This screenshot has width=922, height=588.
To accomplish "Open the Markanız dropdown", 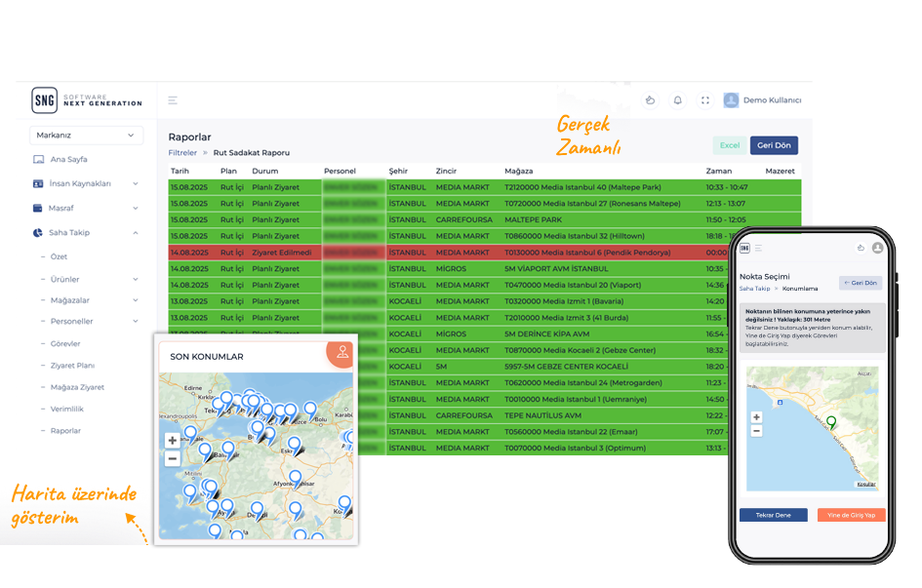I will click(85, 136).
